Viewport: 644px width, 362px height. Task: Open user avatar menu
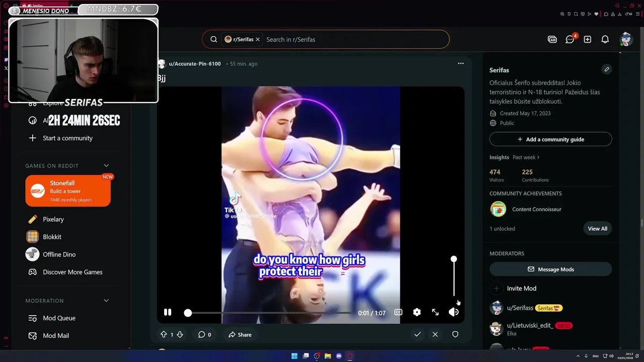pos(626,39)
